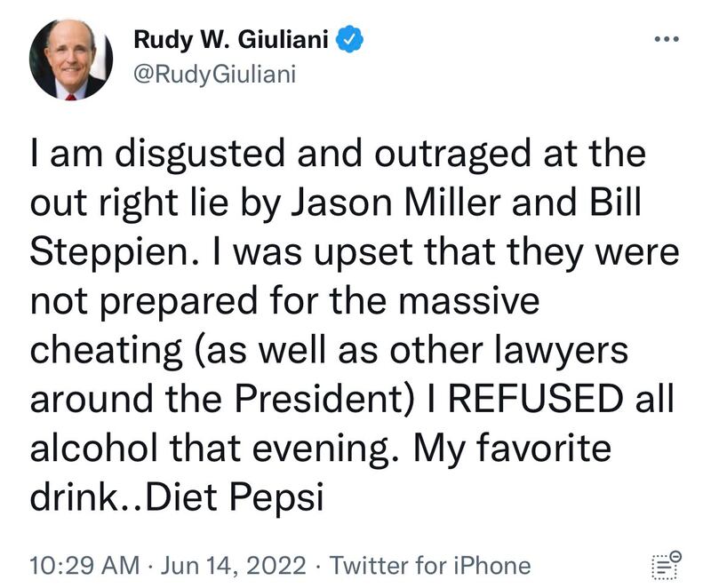The height and width of the screenshot is (588, 711).
Task: Click the dotted text-box icon with minus badge
Action: [666, 565]
